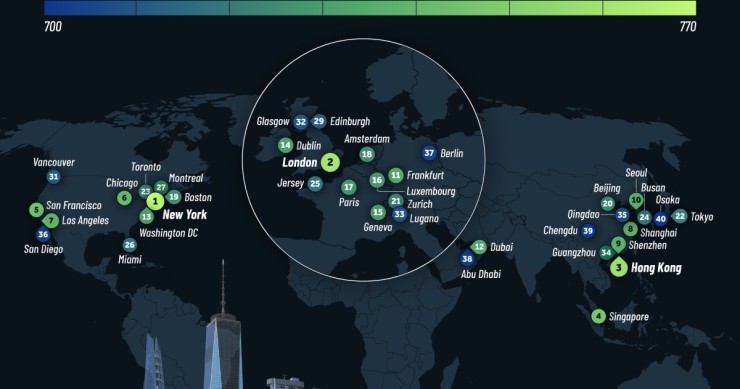Click marker 10 for Seoul

636,200
